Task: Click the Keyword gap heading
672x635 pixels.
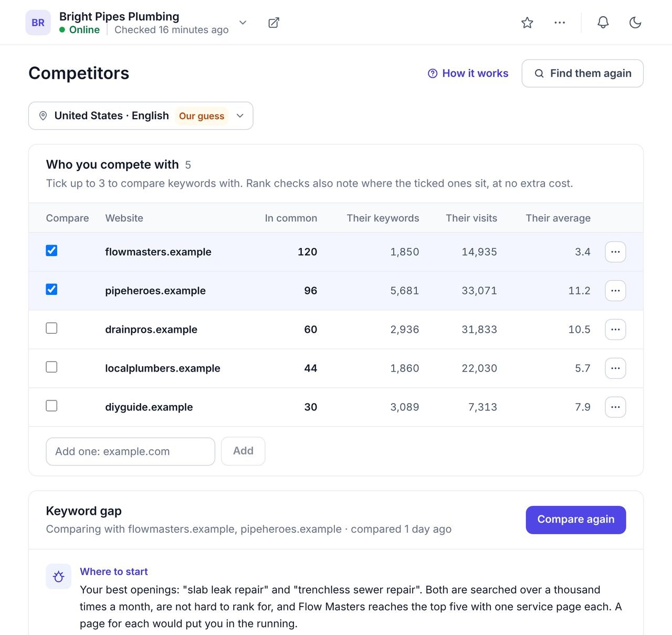Action: (84, 511)
